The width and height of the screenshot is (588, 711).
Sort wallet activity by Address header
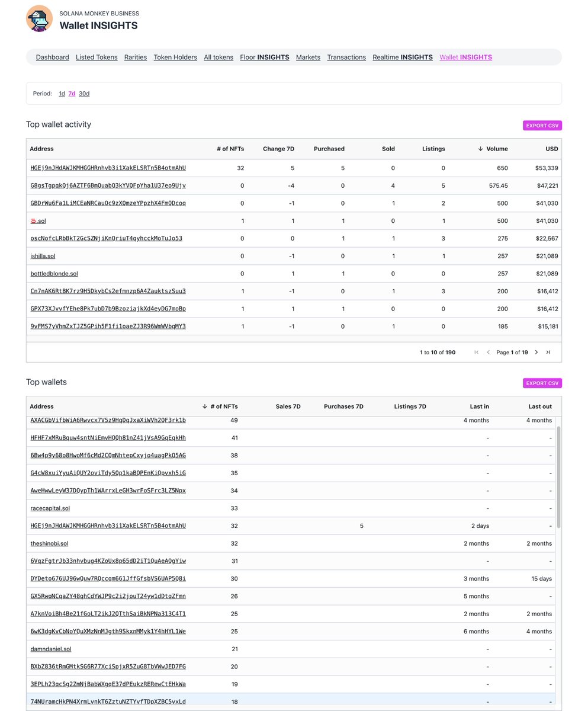tap(42, 149)
